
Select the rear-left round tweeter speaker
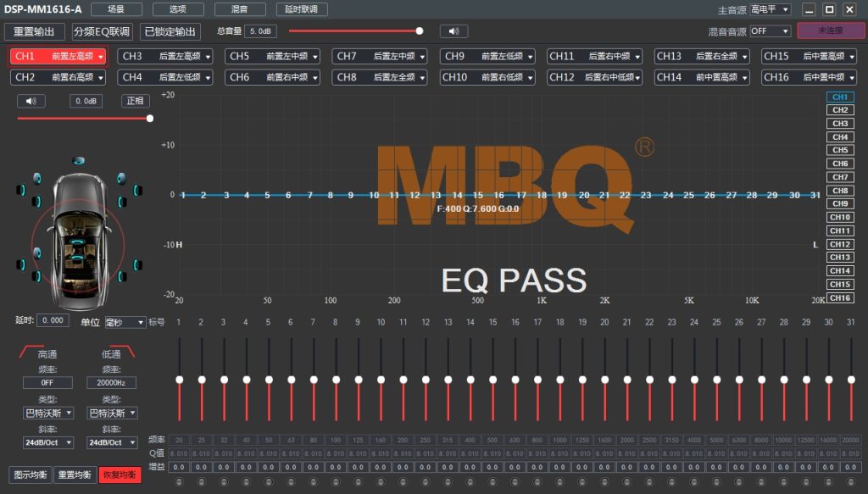pos(37,253)
